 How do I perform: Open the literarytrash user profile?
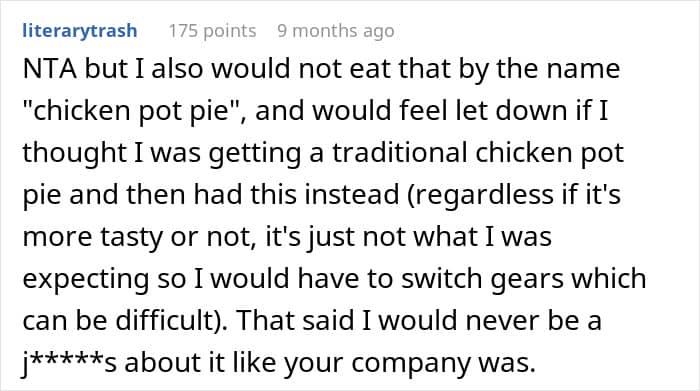pyautogui.click(x=80, y=31)
